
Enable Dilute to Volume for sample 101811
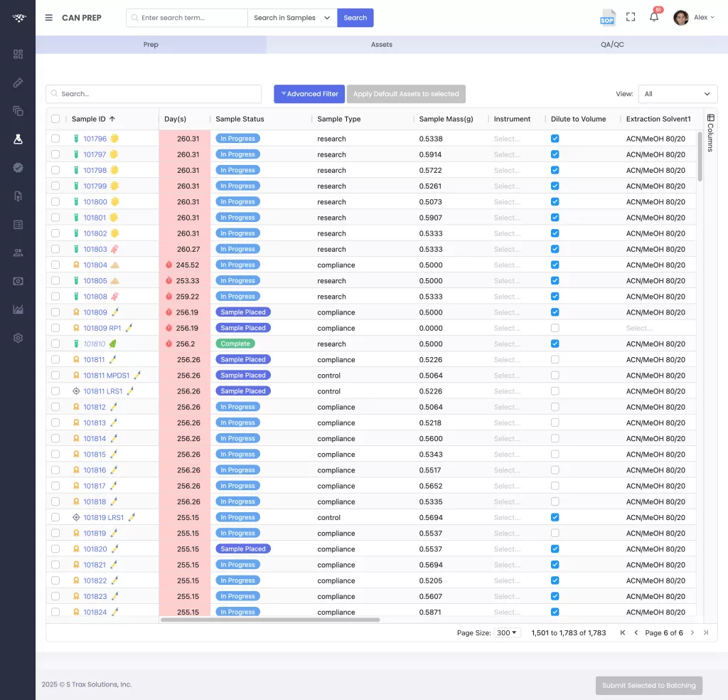(x=555, y=359)
